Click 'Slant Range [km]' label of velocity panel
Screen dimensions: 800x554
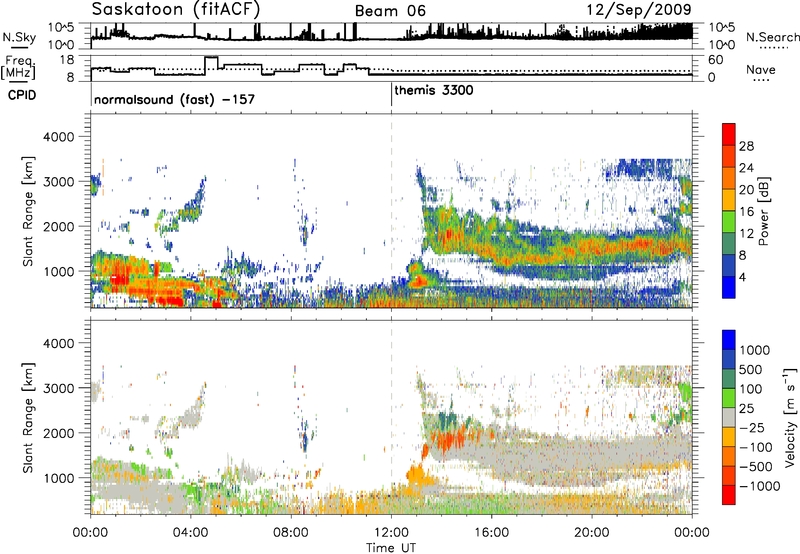[x=29, y=417]
